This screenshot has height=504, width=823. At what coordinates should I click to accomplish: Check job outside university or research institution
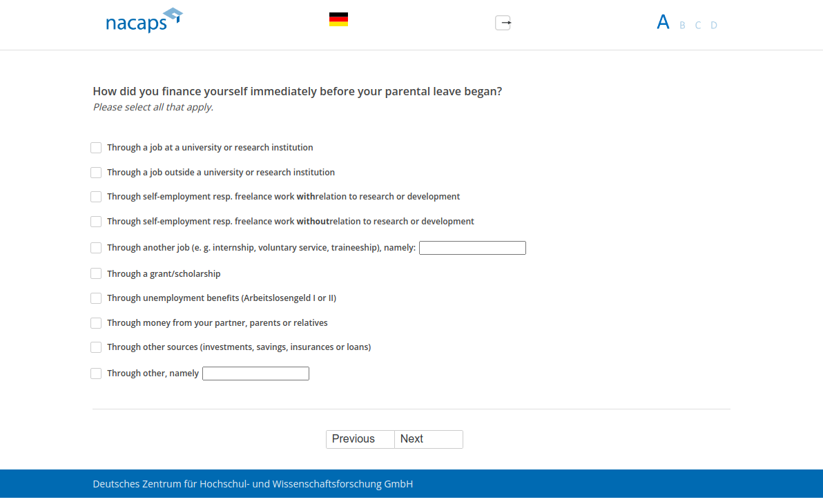[96, 173]
